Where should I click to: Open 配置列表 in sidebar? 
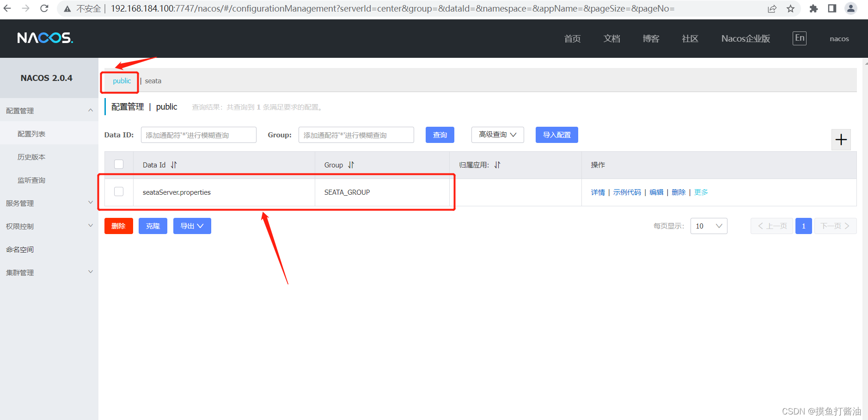(31, 134)
